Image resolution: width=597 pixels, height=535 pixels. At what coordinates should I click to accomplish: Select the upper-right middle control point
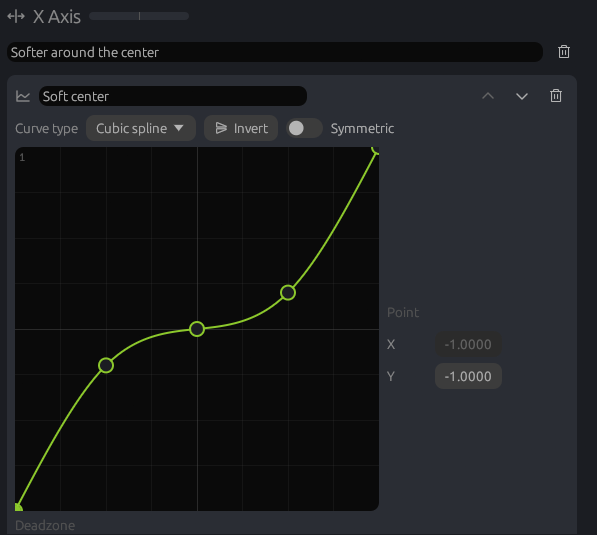coord(288,292)
